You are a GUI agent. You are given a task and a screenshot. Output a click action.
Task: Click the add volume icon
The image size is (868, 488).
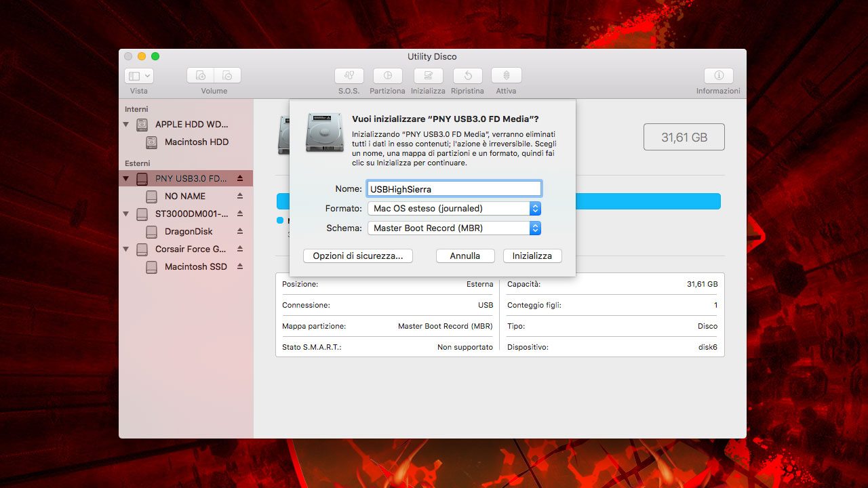[x=201, y=76]
